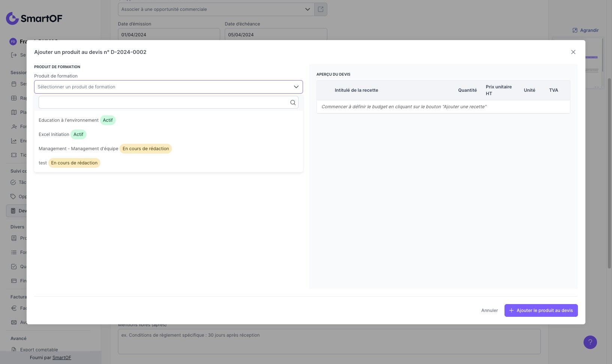
Task: Select 'Education à l'environnement' product
Action: (169, 120)
